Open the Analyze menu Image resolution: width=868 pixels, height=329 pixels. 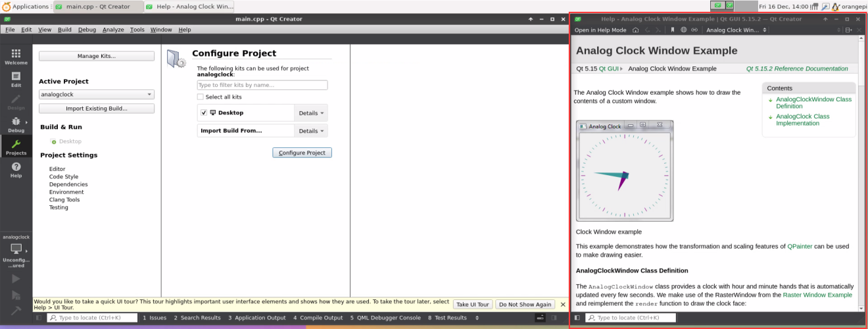click(x=113, y=30)
